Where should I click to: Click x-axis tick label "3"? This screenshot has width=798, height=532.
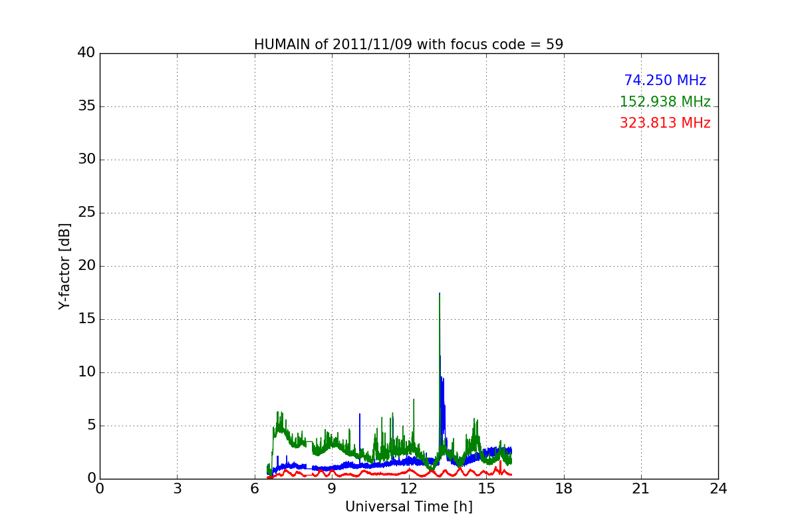pyautogui.click(x=177, y=489)
